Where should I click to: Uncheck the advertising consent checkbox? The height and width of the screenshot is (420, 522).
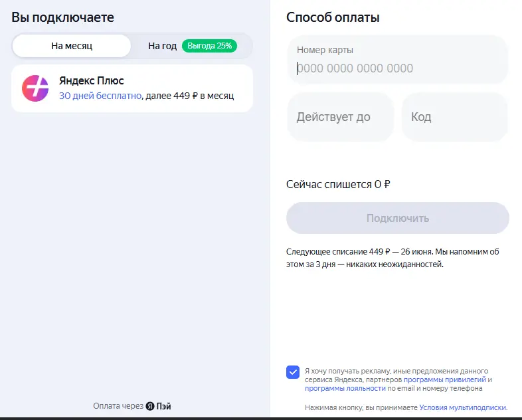tap(293, 372)
